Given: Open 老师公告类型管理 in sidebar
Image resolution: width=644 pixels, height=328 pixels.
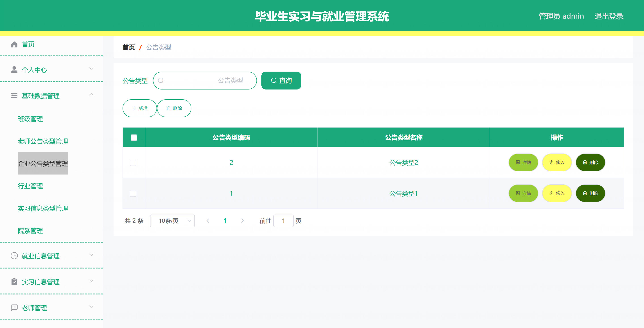Looking at the screenshot, I should [x=43, y=141].
